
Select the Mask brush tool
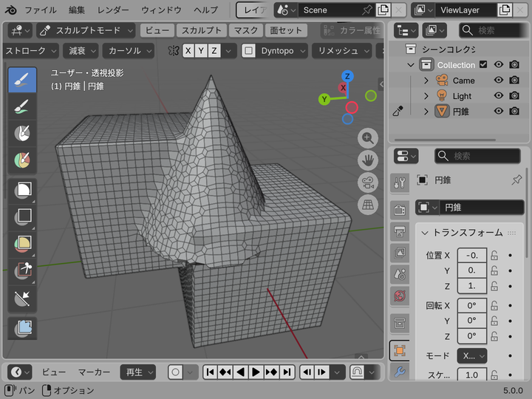click(22, 133)
